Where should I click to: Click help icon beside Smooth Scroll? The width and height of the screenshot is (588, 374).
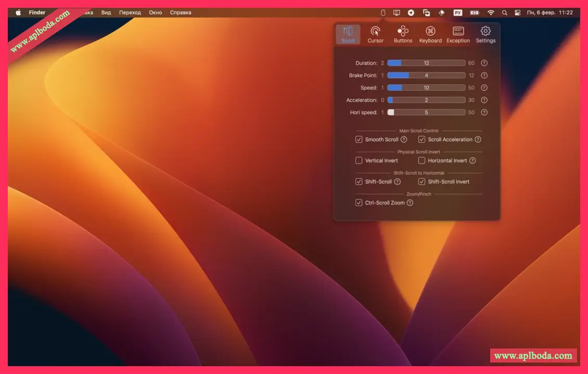point(404,140)
